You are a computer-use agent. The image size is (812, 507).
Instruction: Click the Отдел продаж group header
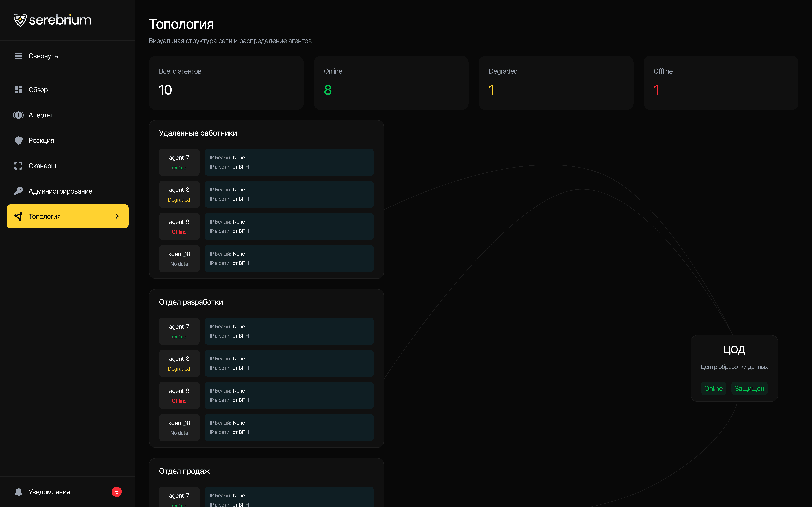click(184, 471)
